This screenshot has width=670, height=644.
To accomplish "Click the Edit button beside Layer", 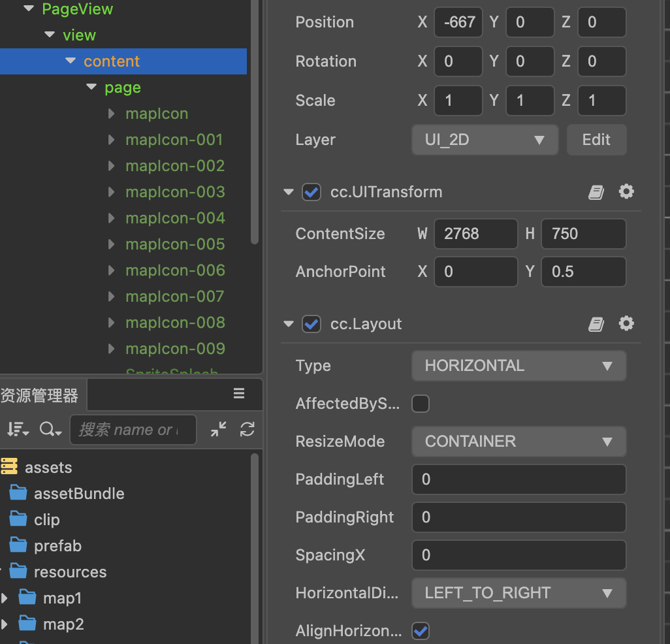I will (596, 140).
